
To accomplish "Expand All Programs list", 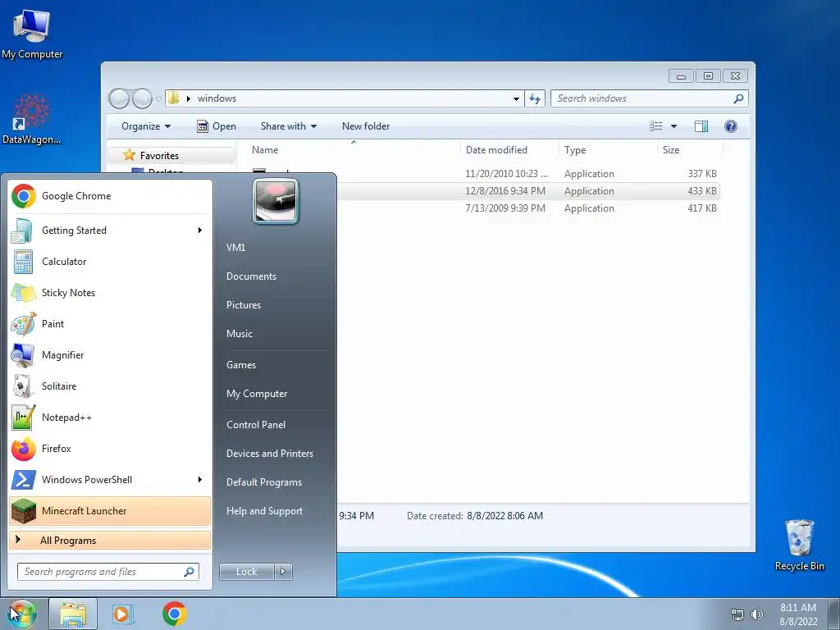I will [110, 540].
